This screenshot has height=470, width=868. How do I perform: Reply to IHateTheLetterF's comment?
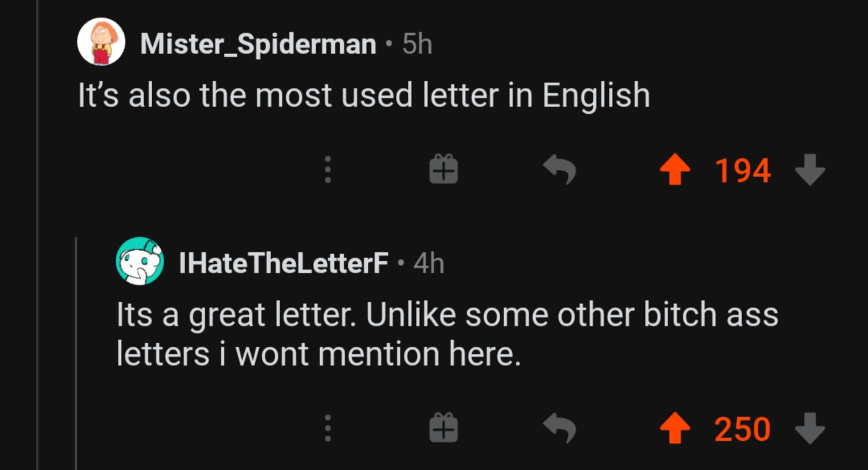[559, 428]
